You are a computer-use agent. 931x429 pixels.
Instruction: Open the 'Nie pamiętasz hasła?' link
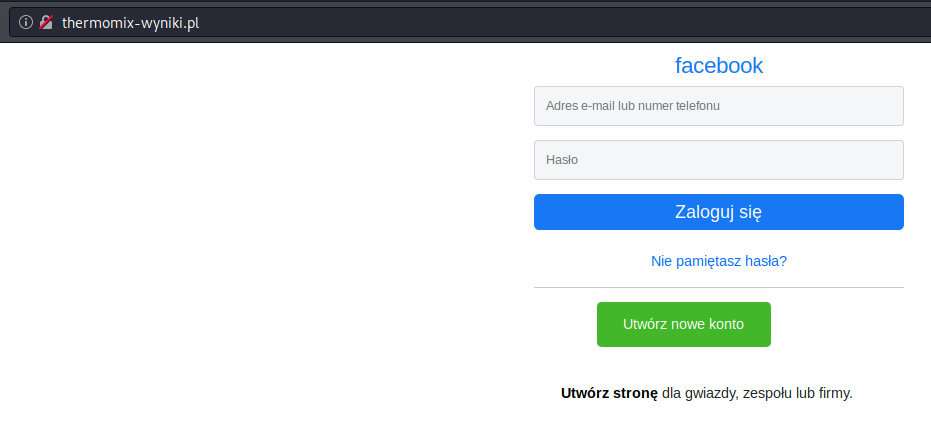tap(718, 261)
